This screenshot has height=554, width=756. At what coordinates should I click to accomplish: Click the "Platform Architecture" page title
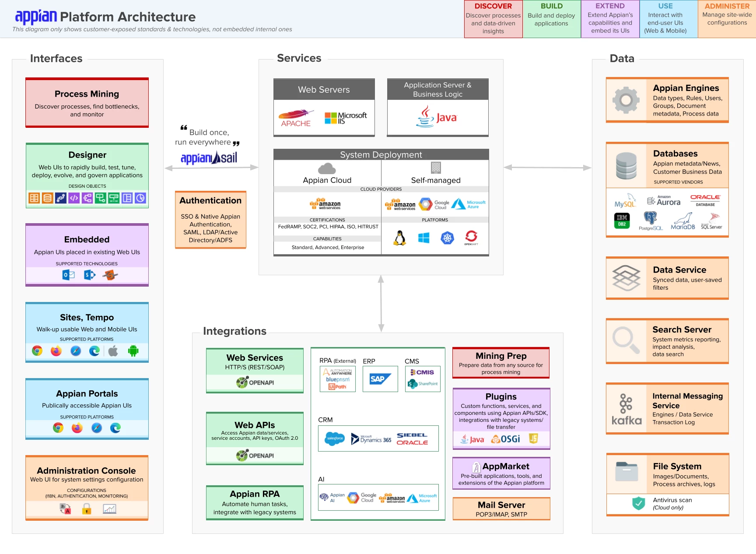[128, 17]
